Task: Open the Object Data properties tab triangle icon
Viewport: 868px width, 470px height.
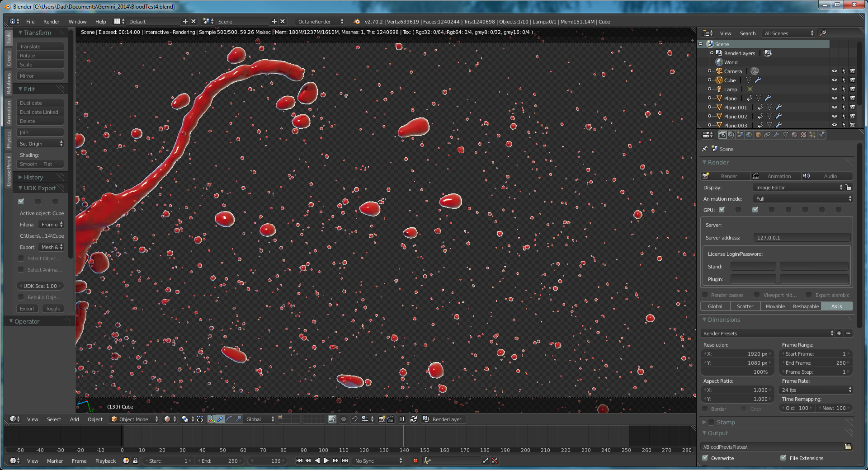Action: [x=785, y=135]
